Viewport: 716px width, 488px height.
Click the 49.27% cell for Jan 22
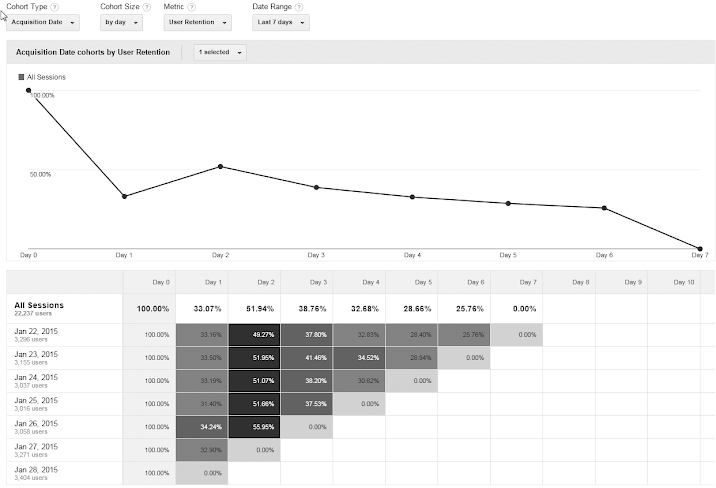point(254,335)
